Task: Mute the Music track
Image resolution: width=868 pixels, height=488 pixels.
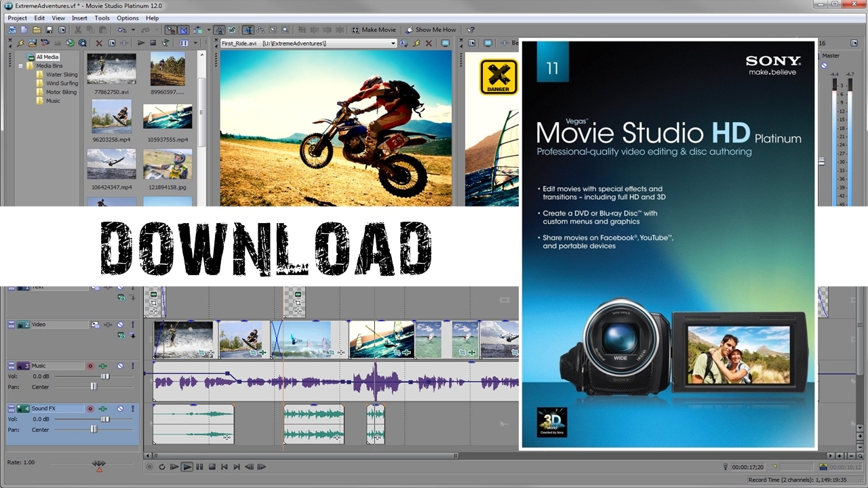Action: (120, 366)
